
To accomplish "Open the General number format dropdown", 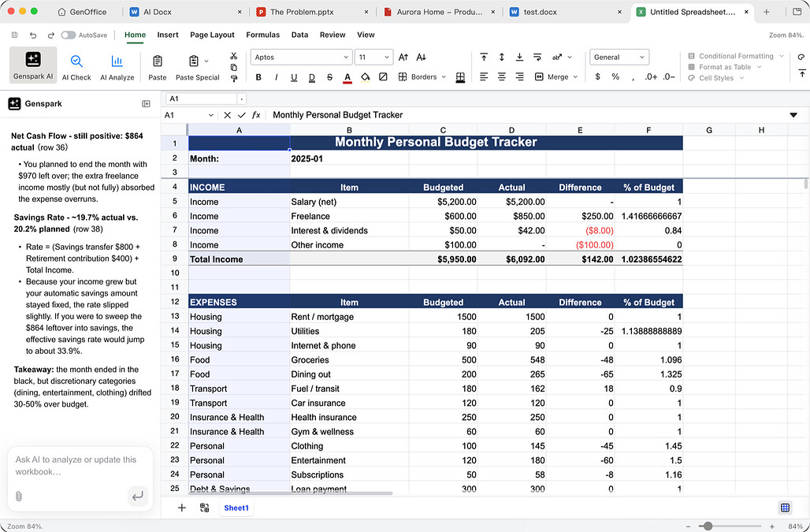I will pyautogui.click(x=619, y=58).
